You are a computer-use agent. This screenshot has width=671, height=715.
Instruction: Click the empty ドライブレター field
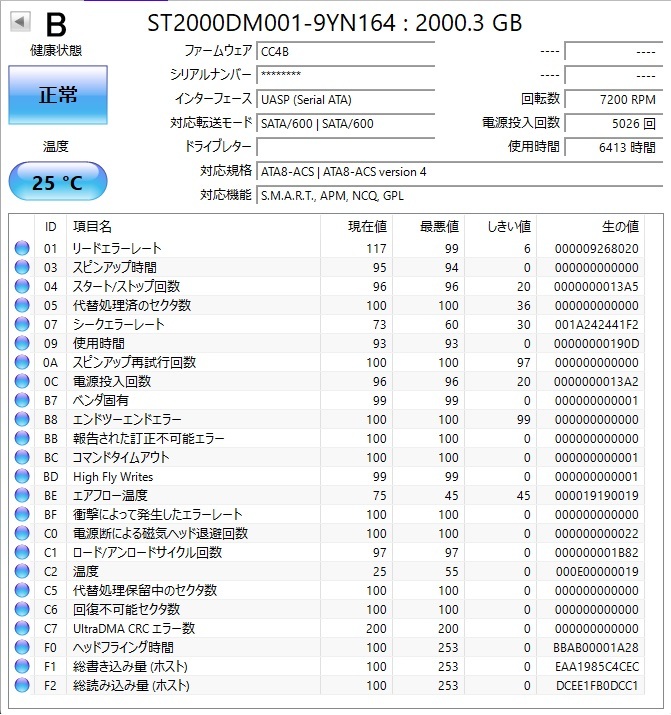coord(346,147)
